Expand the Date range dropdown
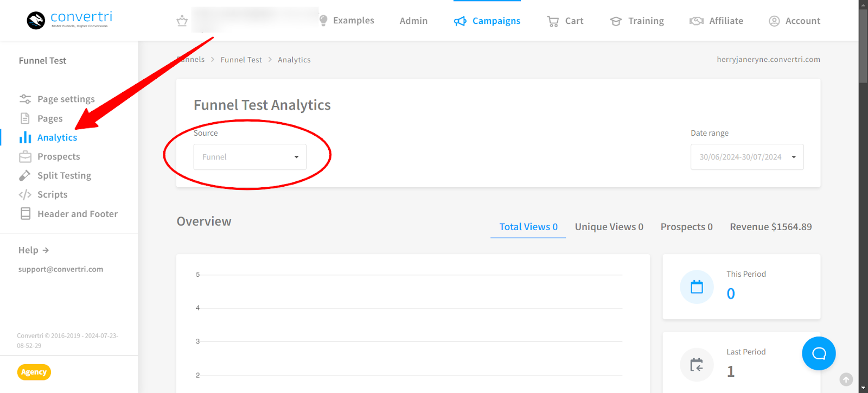The width and height of the screenshot is (868, 393). [x=746, y=157]
